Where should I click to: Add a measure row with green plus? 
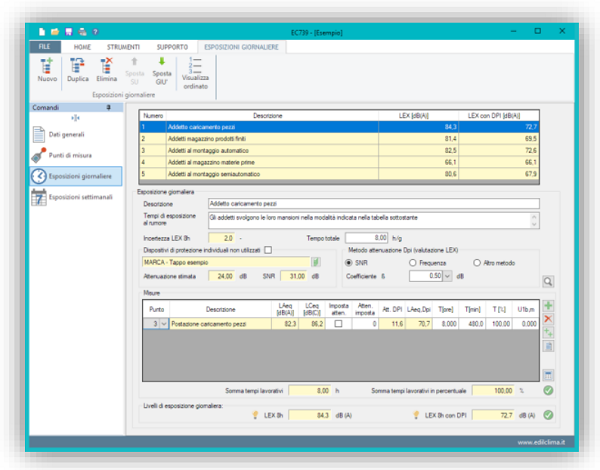coord(547,305)
